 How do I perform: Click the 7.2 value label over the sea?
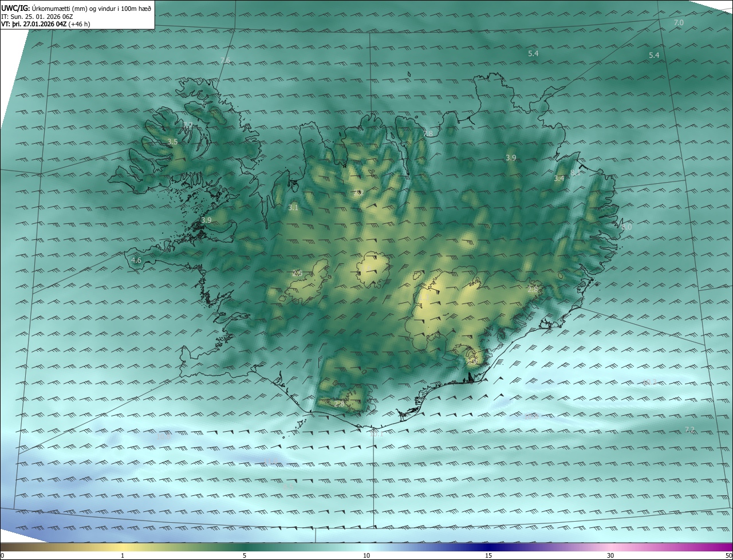(689, 429)
